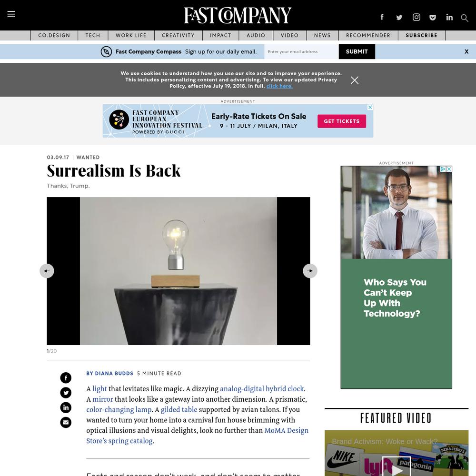Open the Instagram icon in the header
Image resolution: width=476 pixels, height=476 pixels.
(416, 17)
